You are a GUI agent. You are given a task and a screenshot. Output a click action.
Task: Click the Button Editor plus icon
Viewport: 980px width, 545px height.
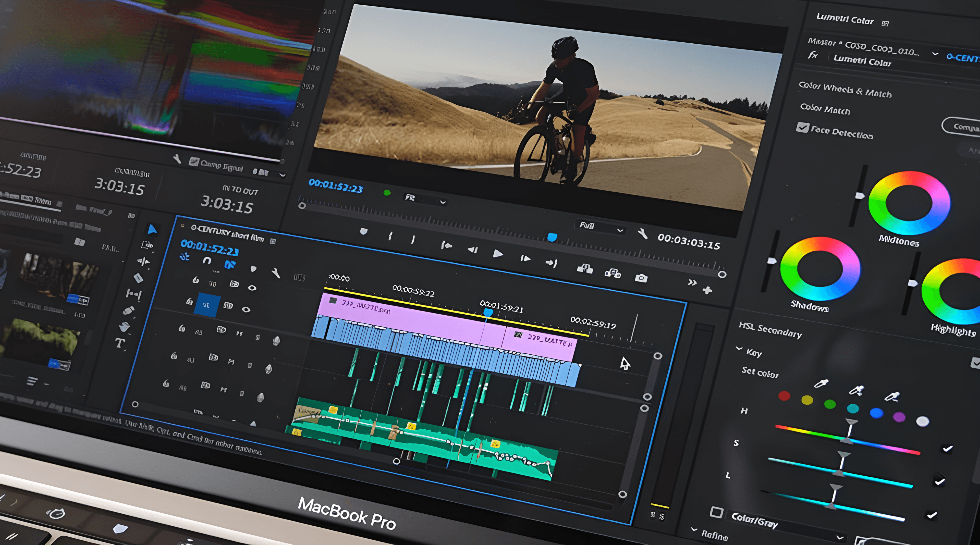coord(707,291)
